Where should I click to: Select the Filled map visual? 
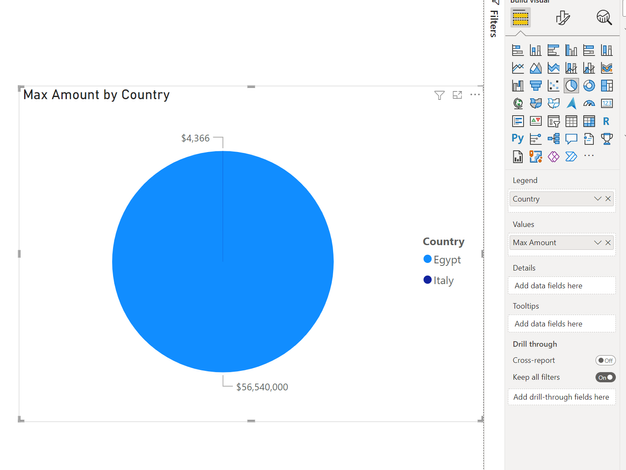coord(535,103)
